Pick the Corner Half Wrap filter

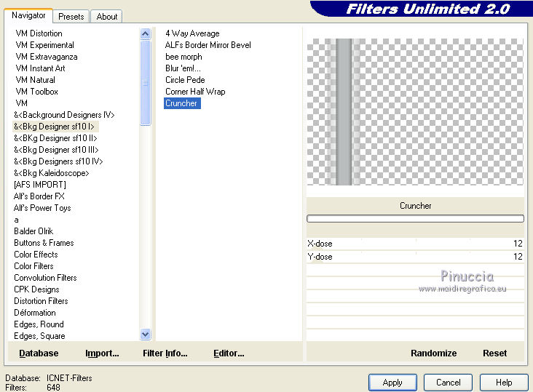pyautogui.click(x=195, y=92)
